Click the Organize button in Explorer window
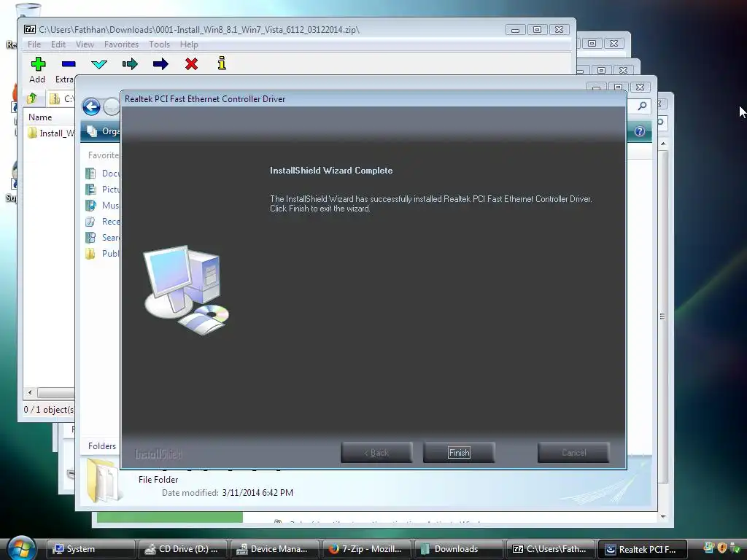Viewport: 747px width, 560px height. click(x=104, y=131)
